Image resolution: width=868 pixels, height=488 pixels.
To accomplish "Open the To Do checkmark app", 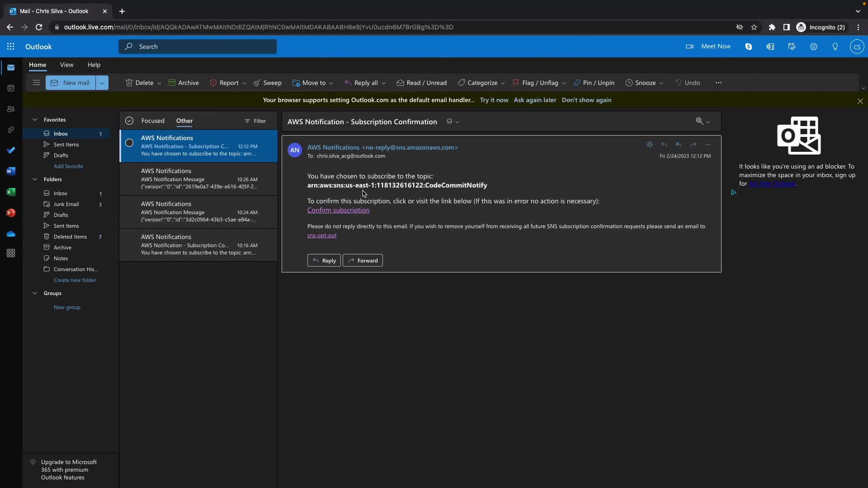I will click(x=11, y=150).
